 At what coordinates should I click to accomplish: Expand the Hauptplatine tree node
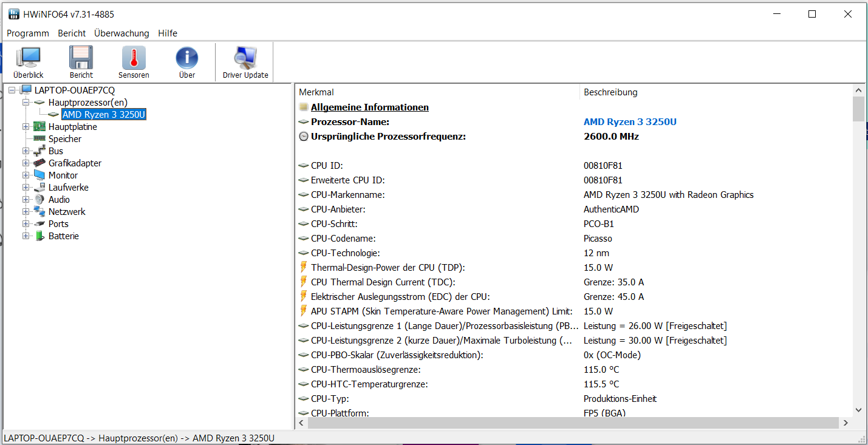tap(26, 127)
